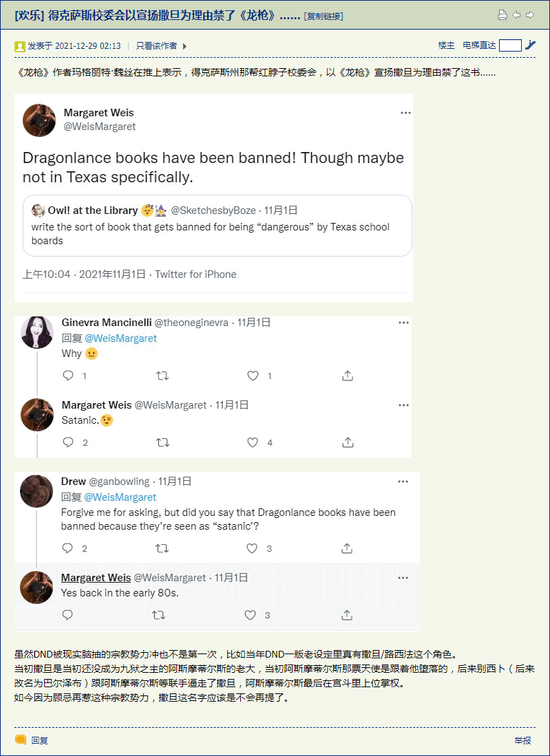Click the 回复 speech bubble icon
This screenshot has height=756, width=550.
(x=21, y=739)
